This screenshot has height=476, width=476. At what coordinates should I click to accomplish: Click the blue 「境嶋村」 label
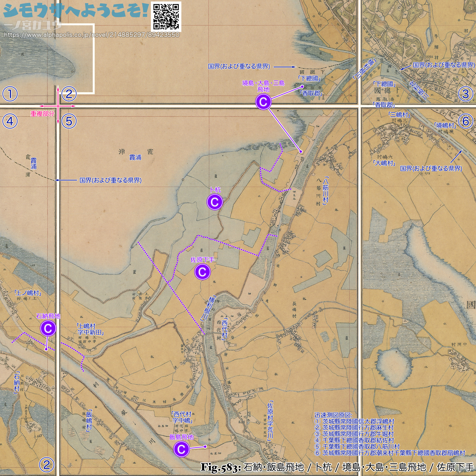(x=445, y=125)
